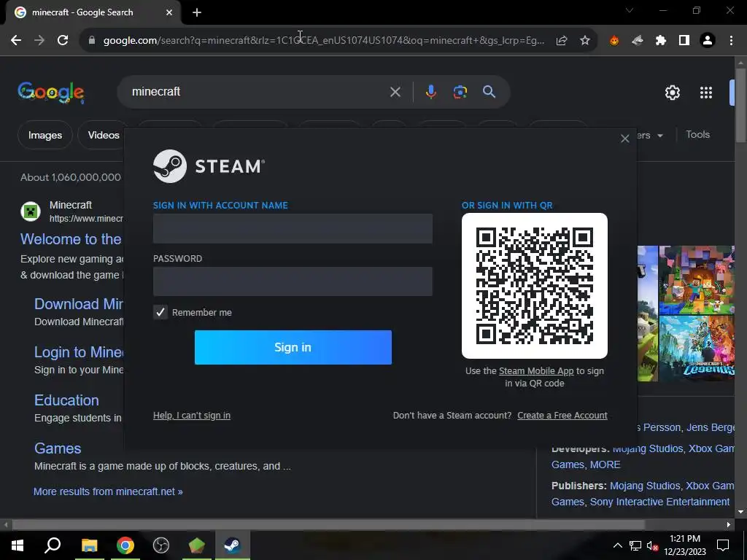The width and height of the screenshot is (747, 560).
Task: Open the Games sitelink
Action: (x=58, y=448)
